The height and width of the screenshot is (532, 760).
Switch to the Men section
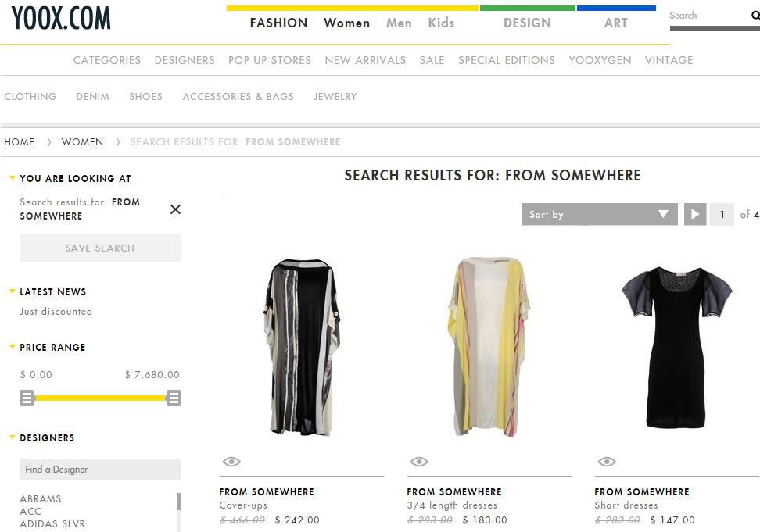coord(399,23)
